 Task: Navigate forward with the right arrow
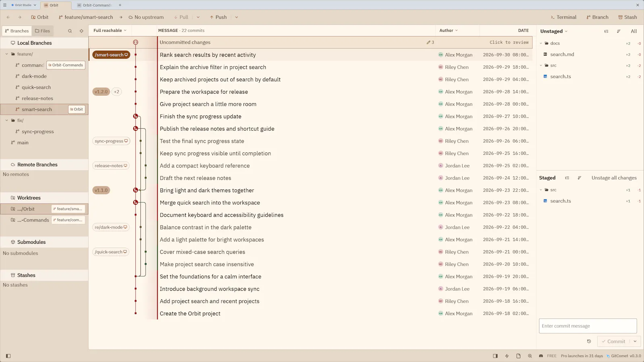pos(19,17)
